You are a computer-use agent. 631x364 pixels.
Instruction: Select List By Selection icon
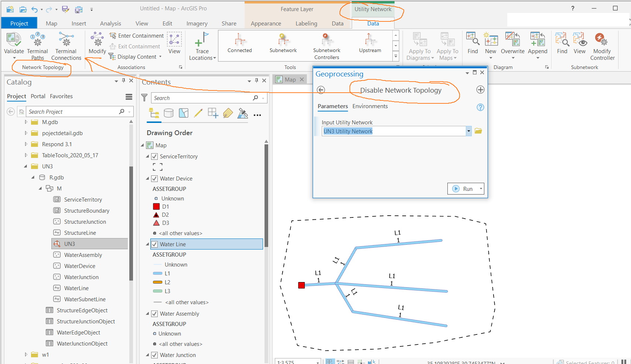pyautogui.click(x=184, y=113)
